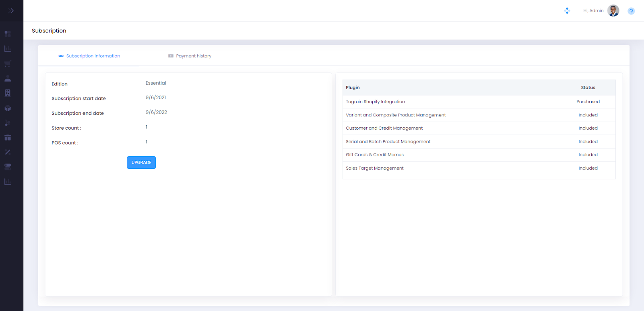
Task: Select Gift Cards & Credit Memos row
Action: pyautogui.click(x=479, y=155)
